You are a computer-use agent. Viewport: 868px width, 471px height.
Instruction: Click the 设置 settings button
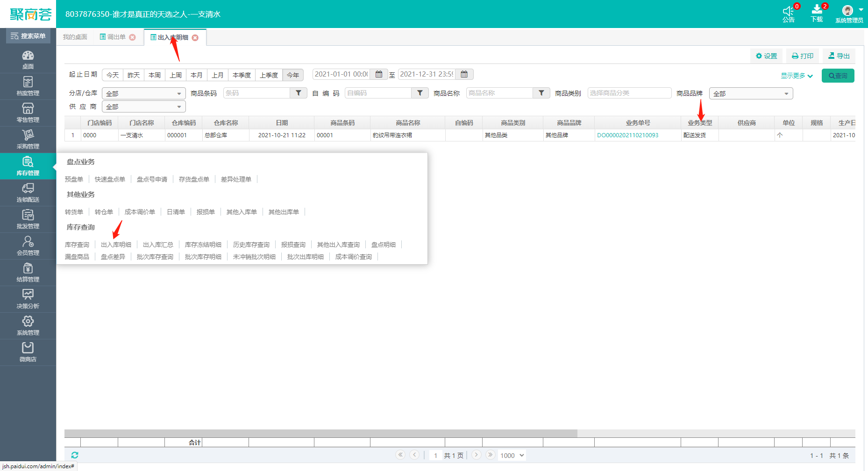[766, 56]
